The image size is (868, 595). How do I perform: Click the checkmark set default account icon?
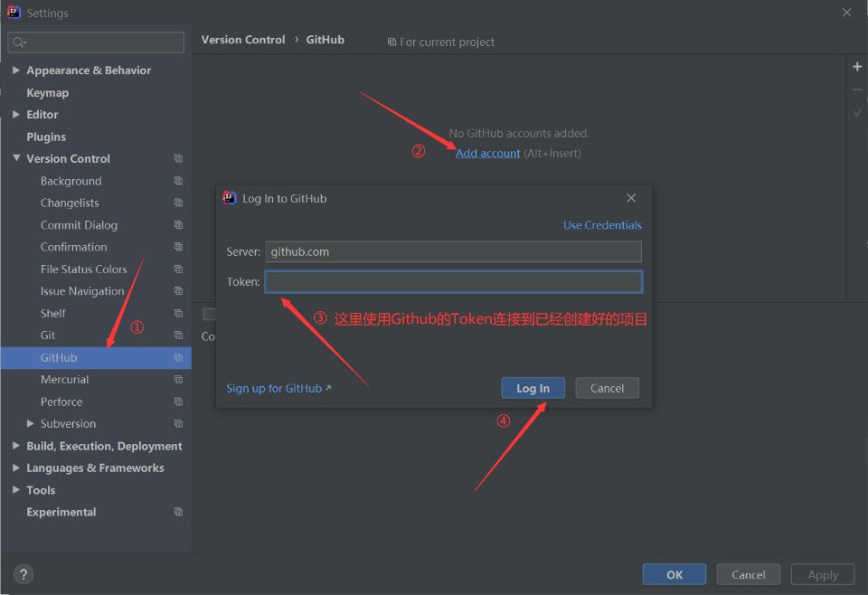tap(857, 113)
